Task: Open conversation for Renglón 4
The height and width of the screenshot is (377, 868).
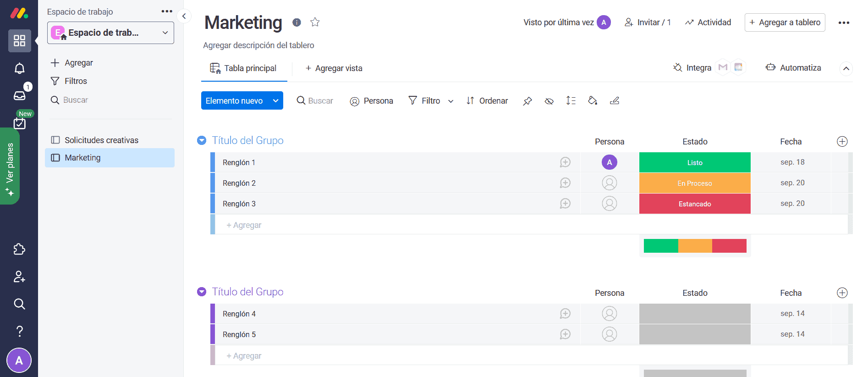Action: [x=565, y=314]
